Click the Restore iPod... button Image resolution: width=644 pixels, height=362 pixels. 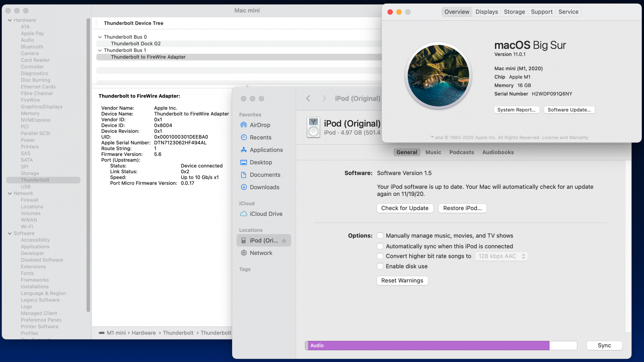pos(462,208)
